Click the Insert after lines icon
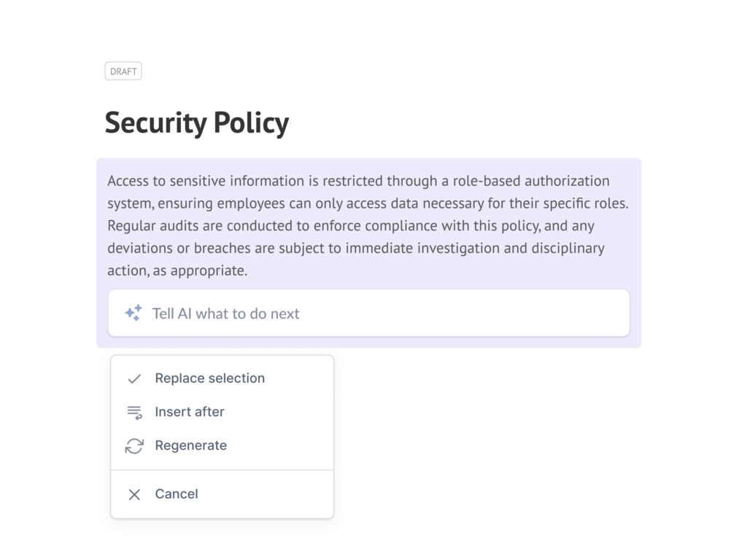This screenshot has width=747, height=560. [x=134, y=413]
